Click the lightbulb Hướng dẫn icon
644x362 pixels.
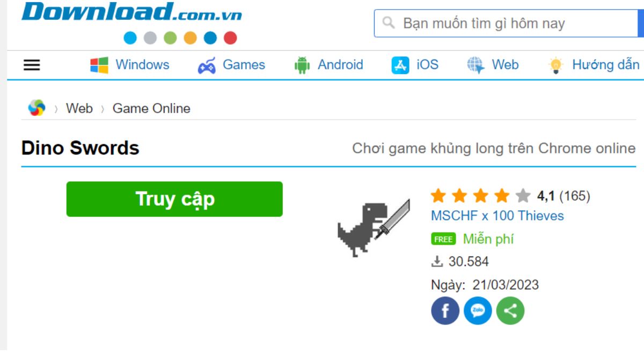(555, 65)
